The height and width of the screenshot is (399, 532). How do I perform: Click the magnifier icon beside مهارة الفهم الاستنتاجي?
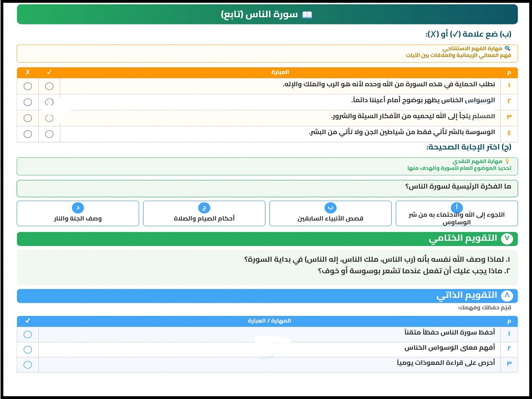[508, 49]
